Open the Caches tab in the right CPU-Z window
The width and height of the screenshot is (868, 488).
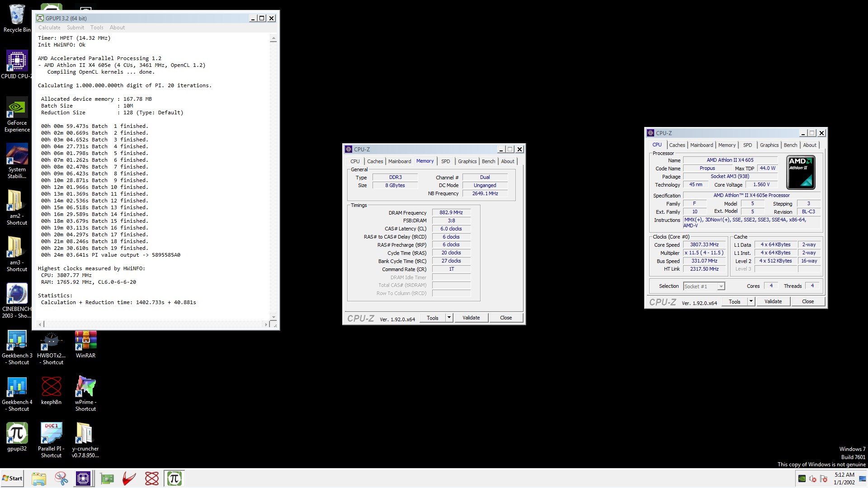click(x=677, y=145)
